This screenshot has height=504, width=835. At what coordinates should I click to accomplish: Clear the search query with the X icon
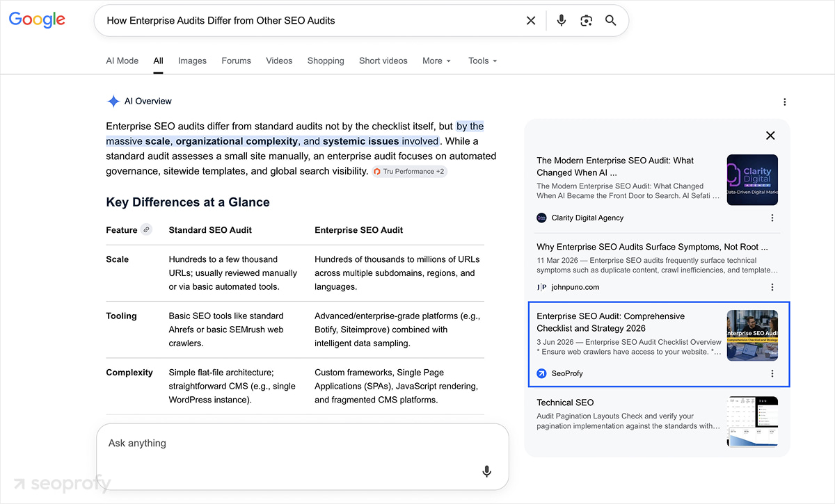click(531, 21)
